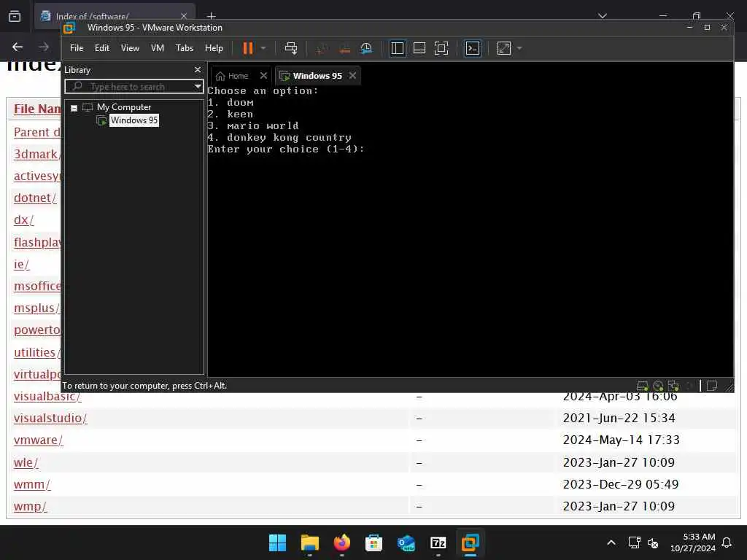
Task: Close the Home tab
Action: 263,76
